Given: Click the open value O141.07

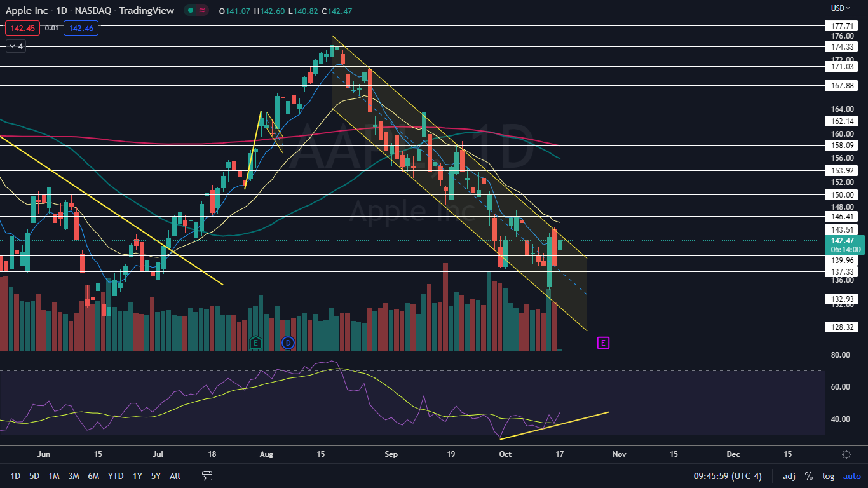Looking at the screenshot, I should (x=234, y=11).
